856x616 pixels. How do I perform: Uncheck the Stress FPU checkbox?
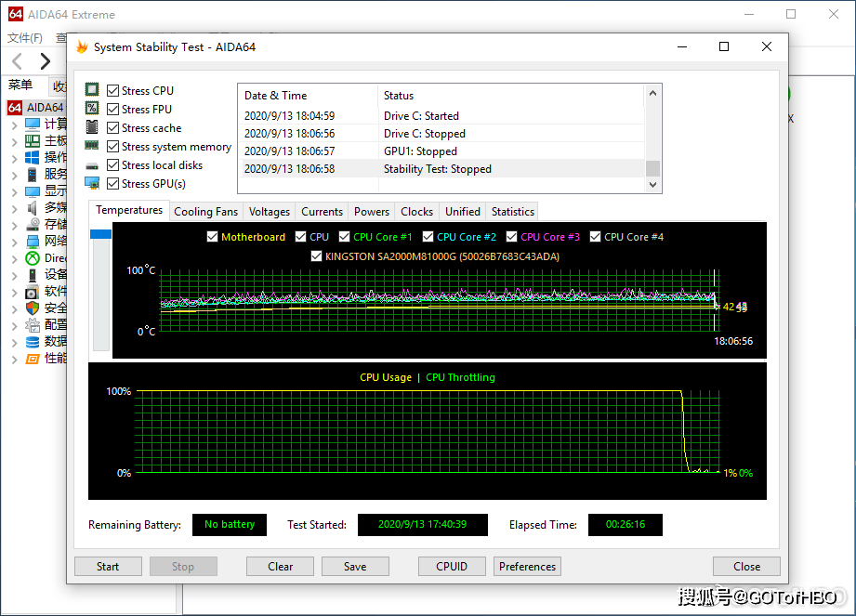click(x=113, y=109)
